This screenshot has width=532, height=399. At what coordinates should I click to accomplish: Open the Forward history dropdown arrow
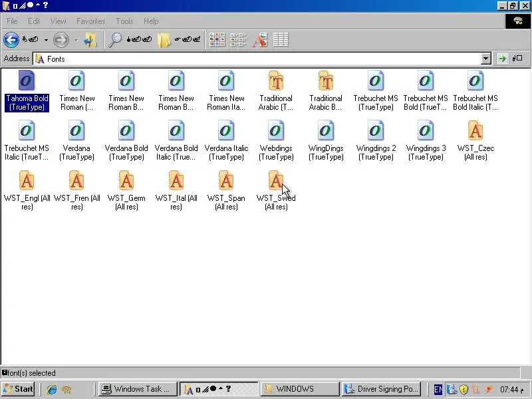click(76, 40)
